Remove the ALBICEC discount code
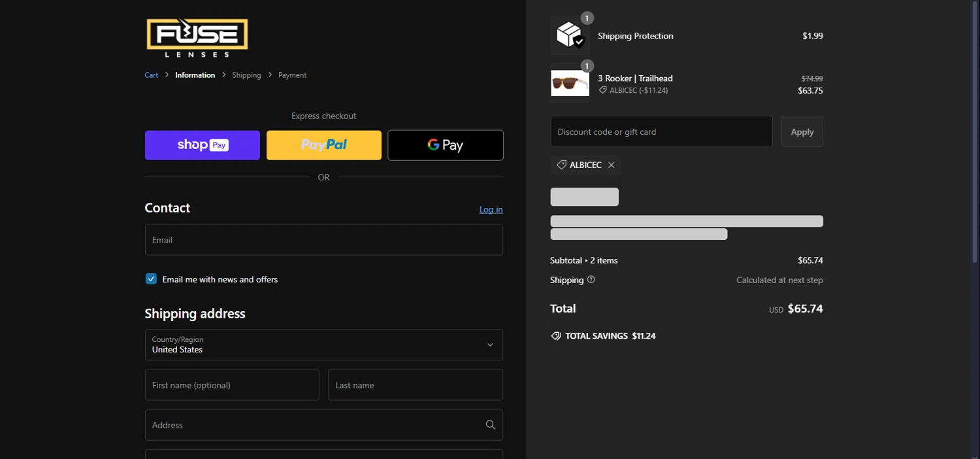The height and width of the screenshot is (459, 980). [612, 165]
